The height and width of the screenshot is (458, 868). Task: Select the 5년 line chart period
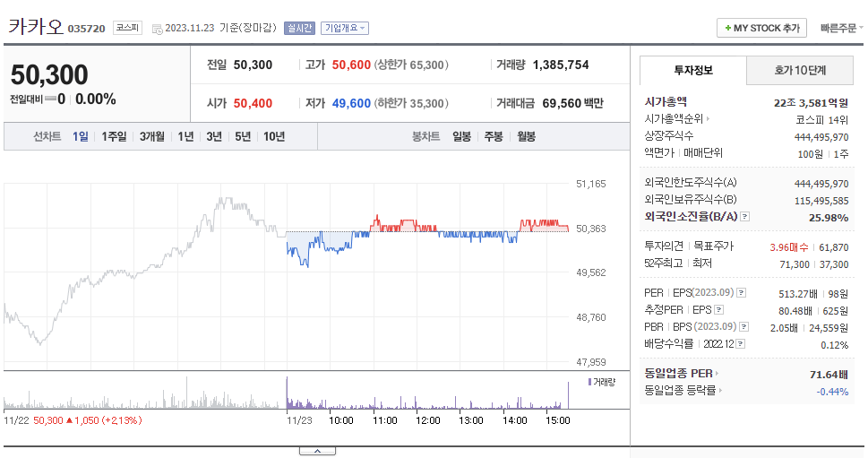click(243, 136)
